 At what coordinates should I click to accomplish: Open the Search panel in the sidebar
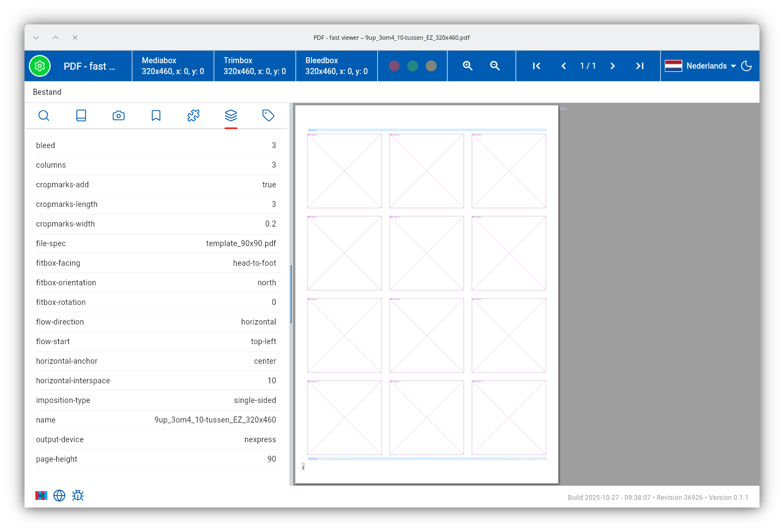(44, 115)
